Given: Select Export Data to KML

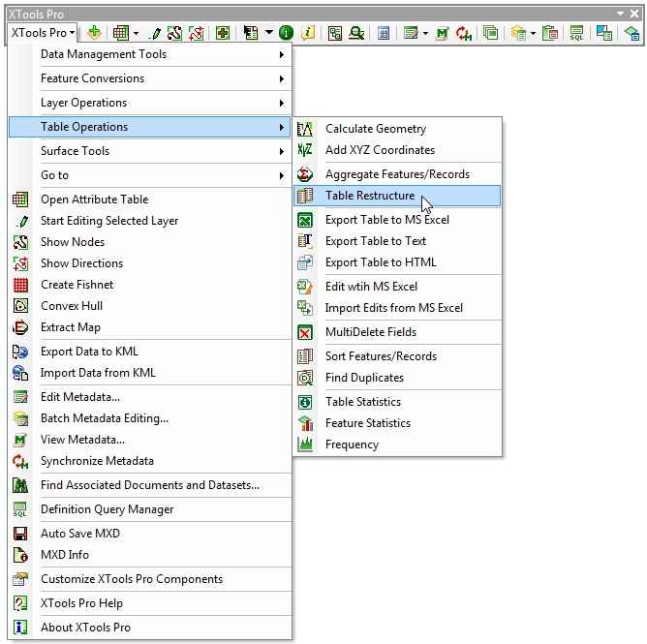Looking at the screenshot, I should click(150, 352).
